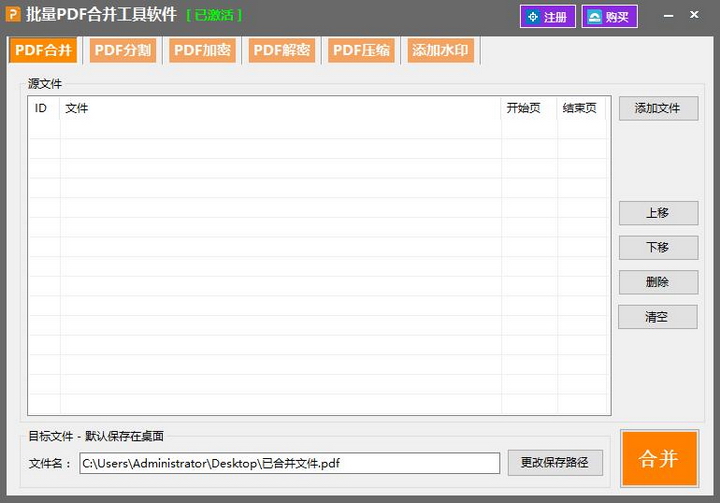
Task: Clear the list with 清空 button
Action: pyautogui.click(x=658, y=317)
